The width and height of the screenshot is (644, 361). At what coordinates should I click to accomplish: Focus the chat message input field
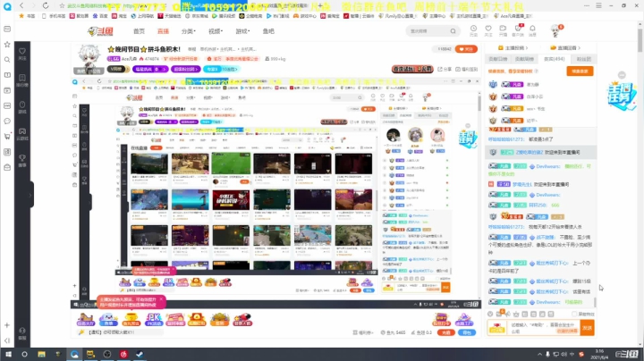pyautogui.click(x=544, y=328)
